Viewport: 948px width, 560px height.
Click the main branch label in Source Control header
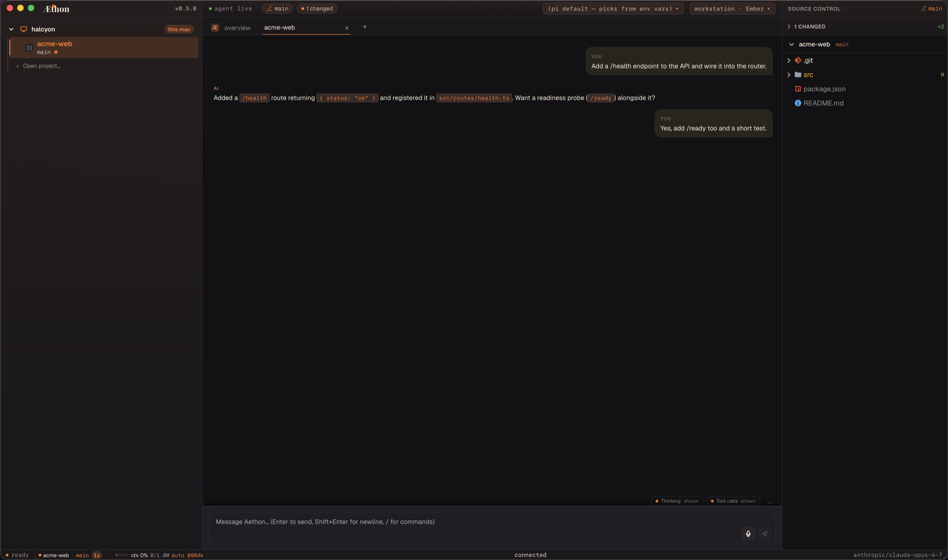(931, 9)
